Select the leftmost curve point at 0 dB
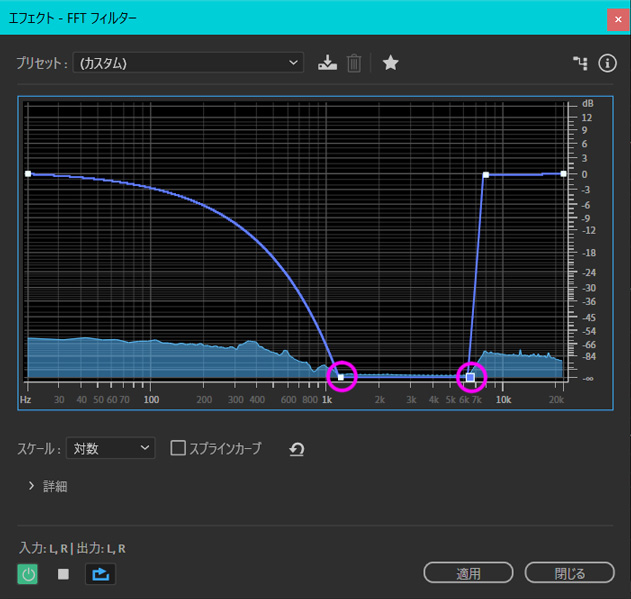Image resolution: width=631 pixels, height=599 pixels. click(28, 174)
